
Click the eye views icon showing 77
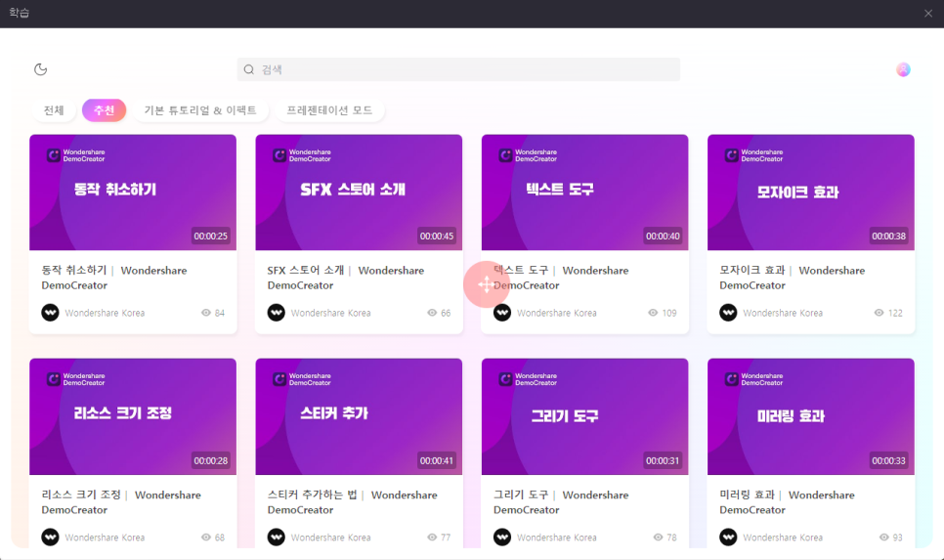click(x=432, y=538)
